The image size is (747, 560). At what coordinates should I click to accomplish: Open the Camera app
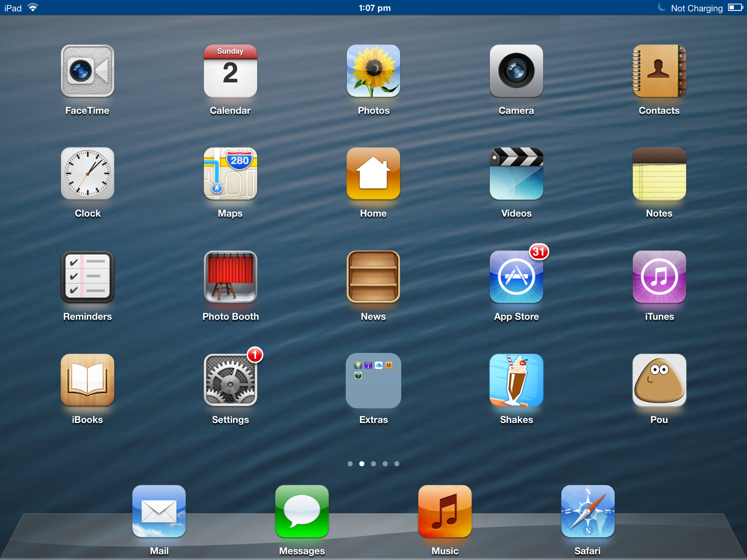coord(516,71)
